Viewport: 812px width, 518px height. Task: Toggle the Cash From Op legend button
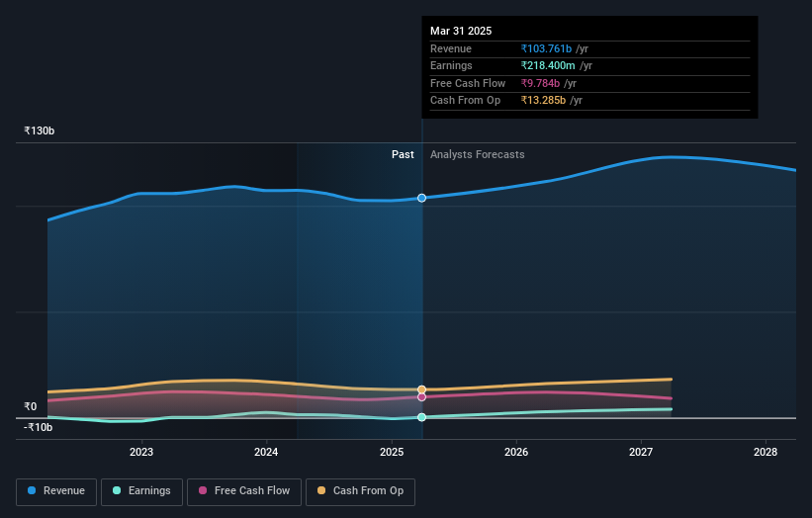click(360, 491)
